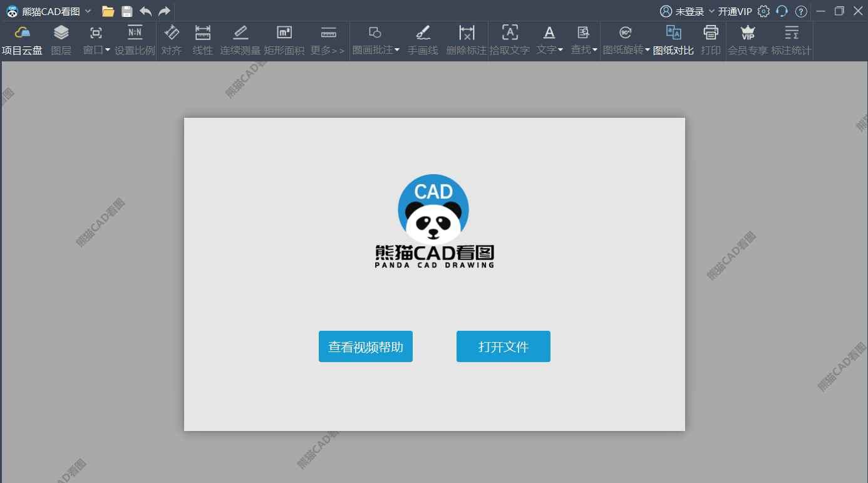Click the 熊猫CAD看图 title bar logo
868x483 pixels.
pos(12,11)
